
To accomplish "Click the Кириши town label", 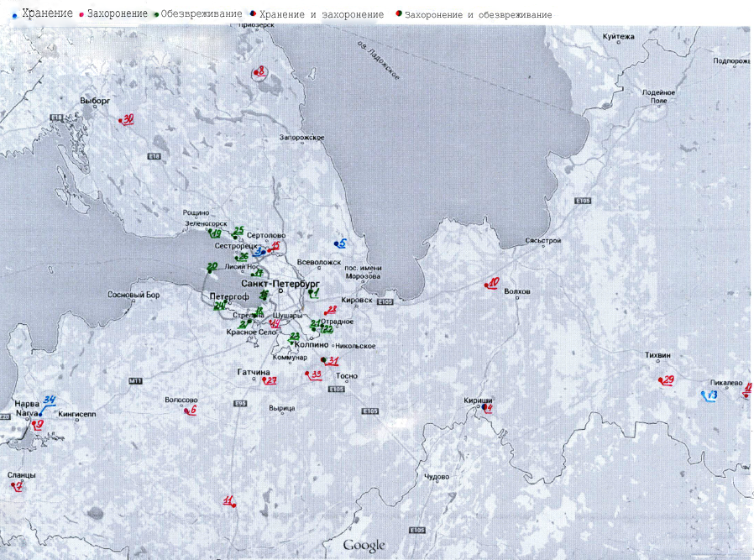I will [478, 400].
